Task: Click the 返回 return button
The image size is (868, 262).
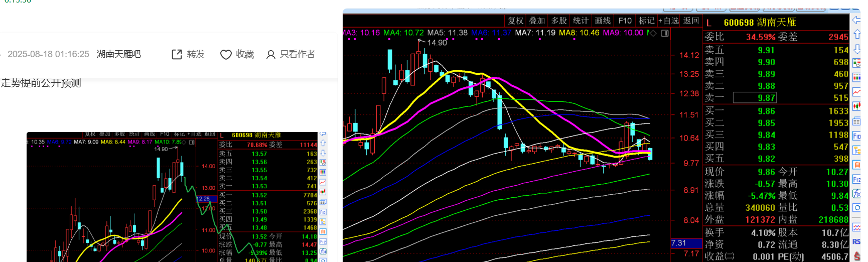Action: pyautogui.click(x=691, y=21)
